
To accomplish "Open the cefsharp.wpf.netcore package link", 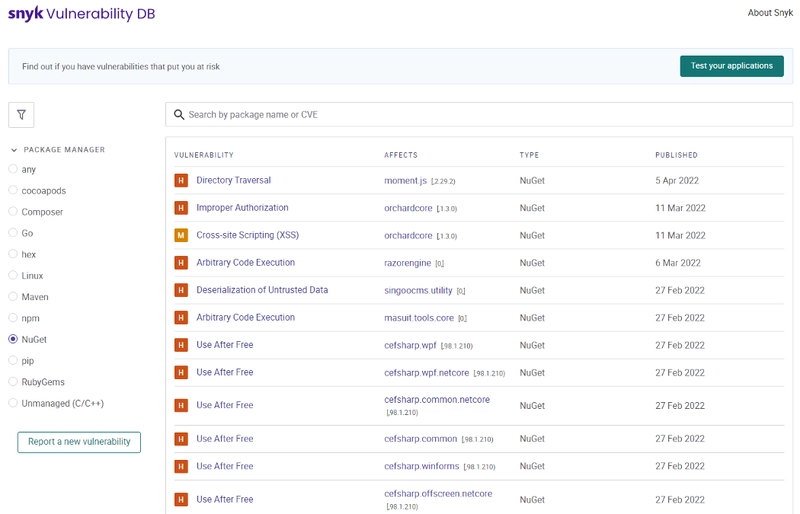I will [427, 373].
